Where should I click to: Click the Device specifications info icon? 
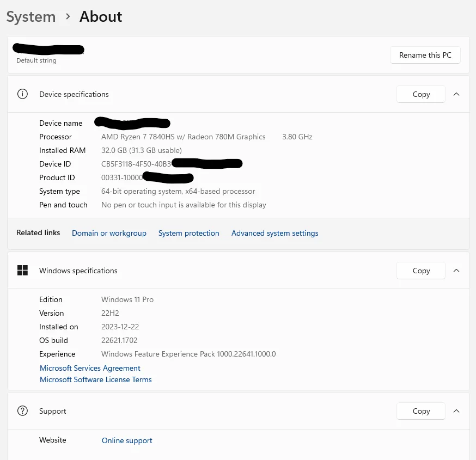click(x=22, y=94)
